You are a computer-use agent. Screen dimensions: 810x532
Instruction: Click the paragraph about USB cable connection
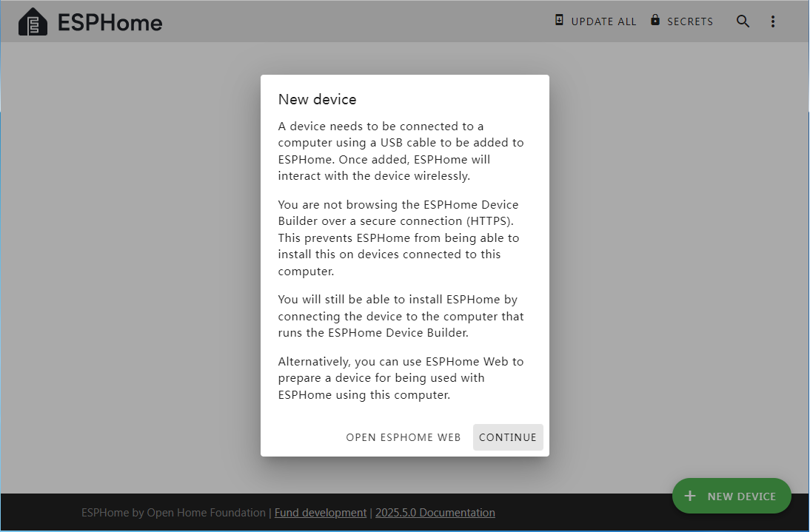point(404,151)
